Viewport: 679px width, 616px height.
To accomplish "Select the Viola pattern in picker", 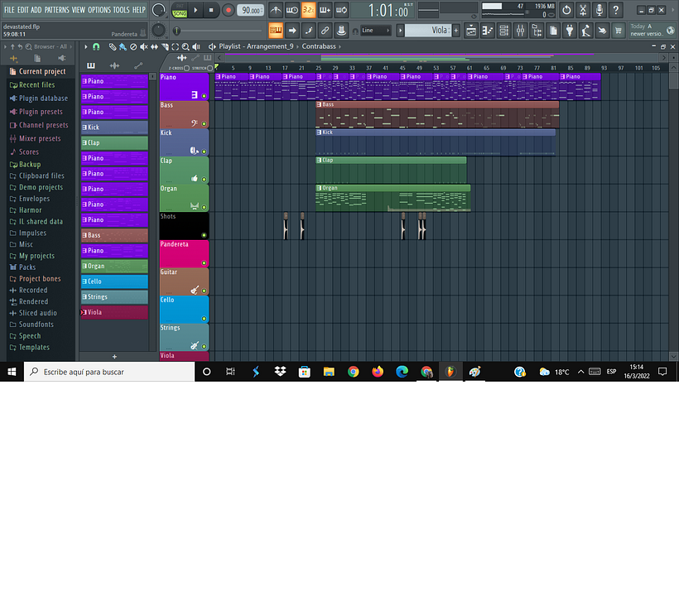I will (x=114, y=312).
